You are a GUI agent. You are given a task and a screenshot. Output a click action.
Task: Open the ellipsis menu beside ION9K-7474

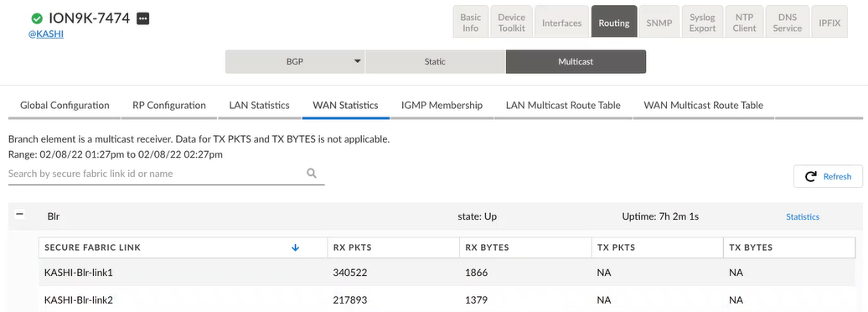pyautogui.click(x=142, y=18)
